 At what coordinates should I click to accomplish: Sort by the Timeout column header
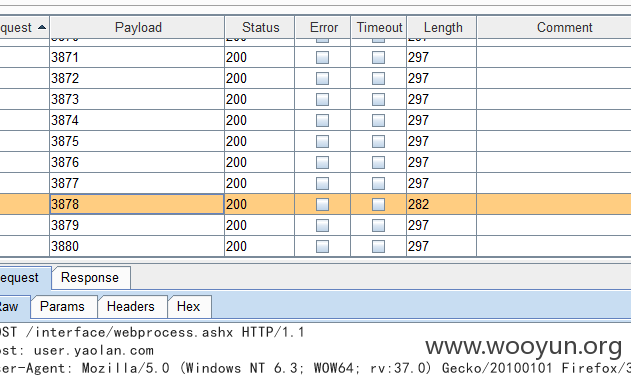[379, 27]
